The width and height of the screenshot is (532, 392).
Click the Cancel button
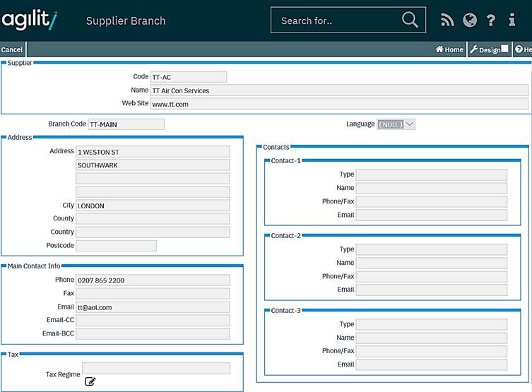coord(11,49)
